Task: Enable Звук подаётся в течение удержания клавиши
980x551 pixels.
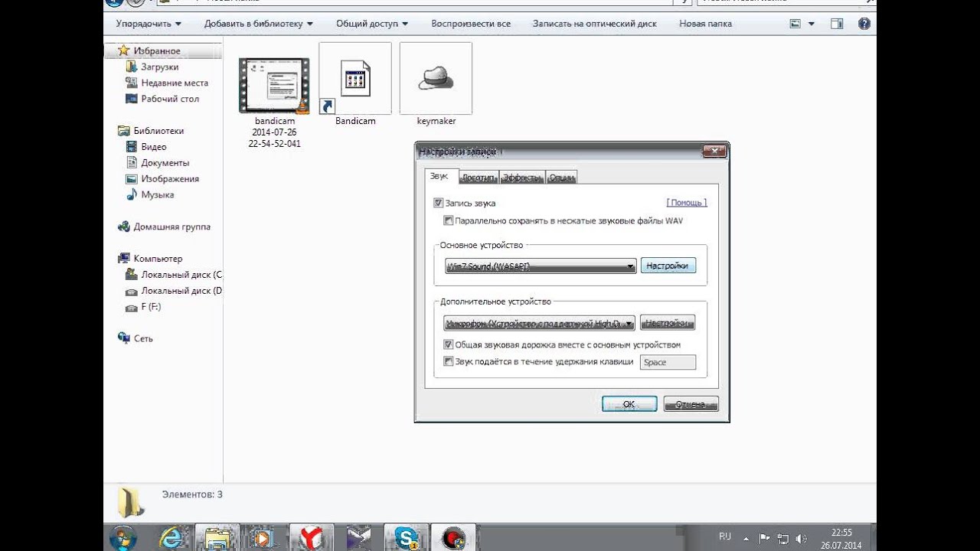Action: [449, 361]
